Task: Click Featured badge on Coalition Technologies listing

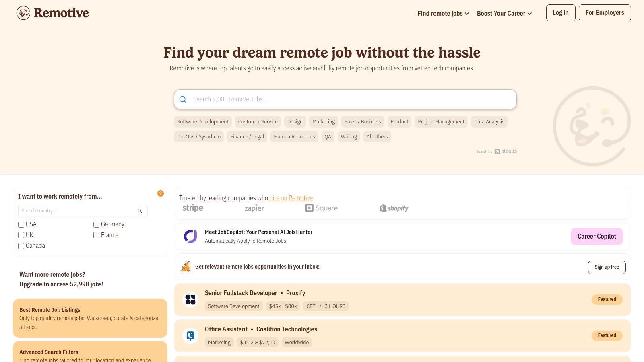Action: (x=607, y=335)
